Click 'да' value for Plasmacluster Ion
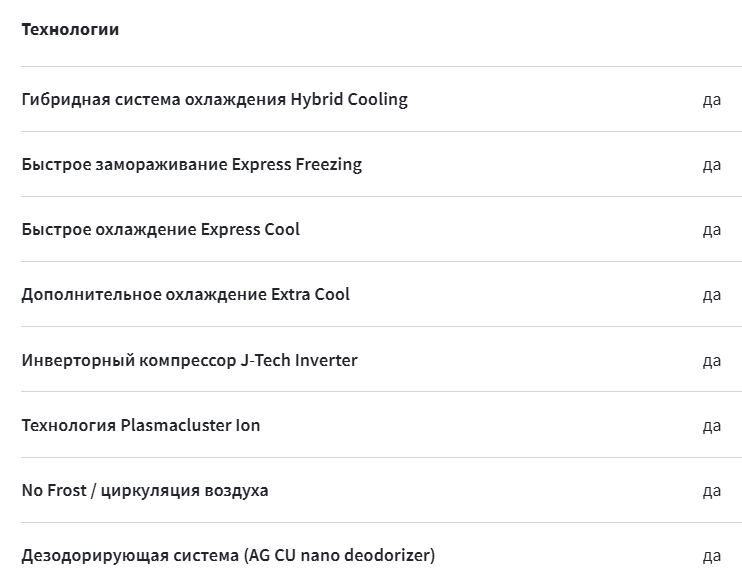Screen dimensions: 742x580 tap(712, 426)
